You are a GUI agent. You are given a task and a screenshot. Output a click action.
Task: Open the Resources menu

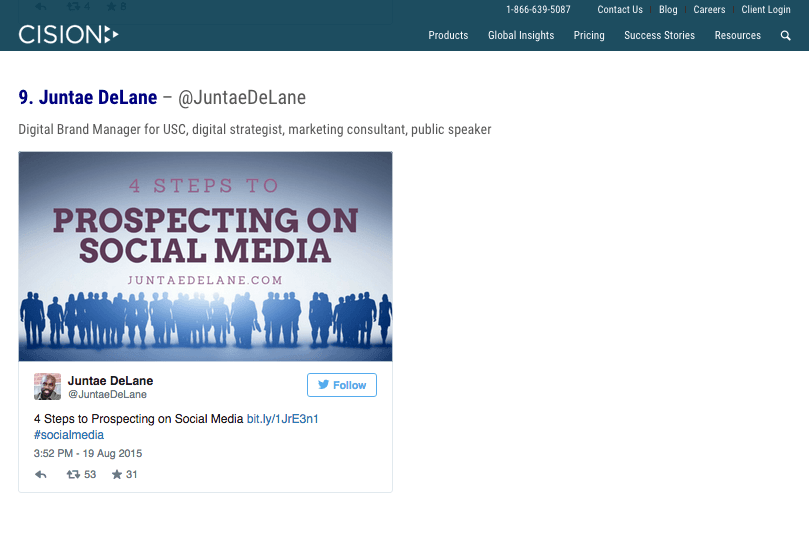(737, 36)
